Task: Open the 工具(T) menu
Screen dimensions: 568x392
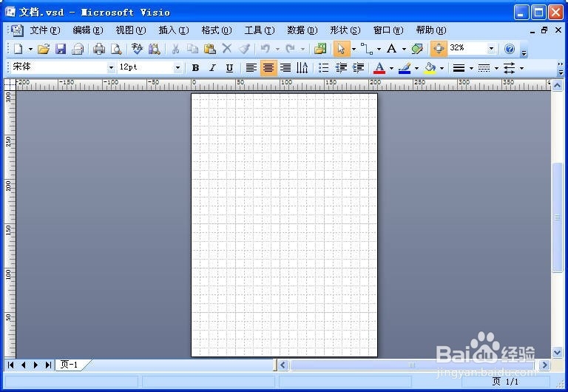Action: (260, 30)
